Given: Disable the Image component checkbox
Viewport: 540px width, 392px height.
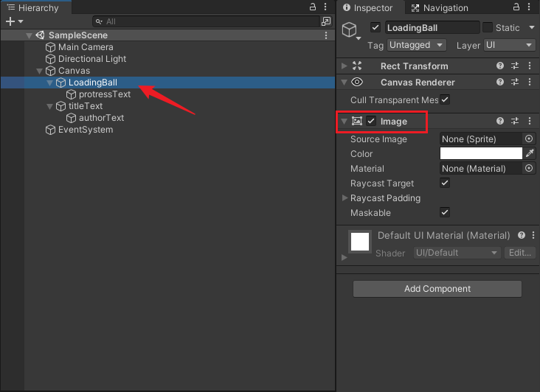Looking at the screenshot, I should (x=371, y=121).
